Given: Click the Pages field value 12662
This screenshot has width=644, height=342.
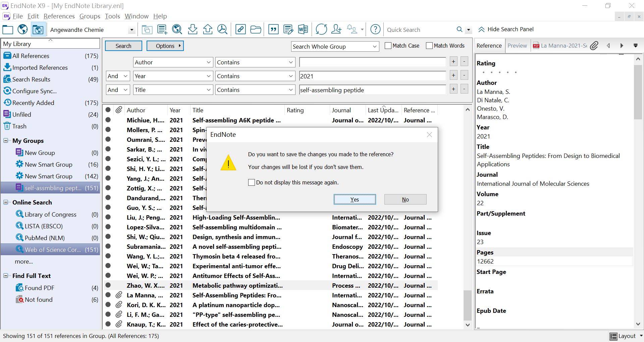Looking at the screenshot, I should point(485,262).
